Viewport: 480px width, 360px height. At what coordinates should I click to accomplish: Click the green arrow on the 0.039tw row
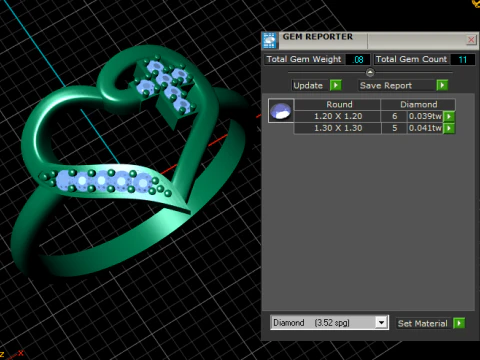(449, 116)
